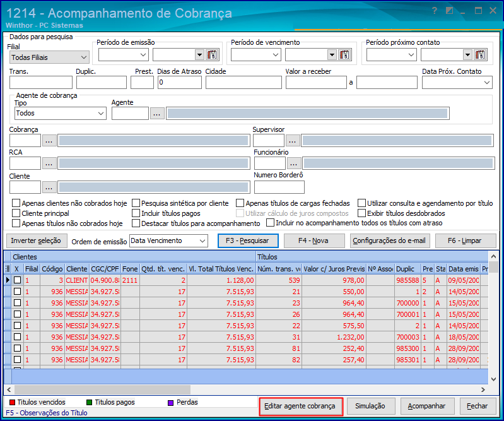Viewport: 504px width, 421px height.
Task: Select row checkbox for client code 3
Action: click(18, 280)
